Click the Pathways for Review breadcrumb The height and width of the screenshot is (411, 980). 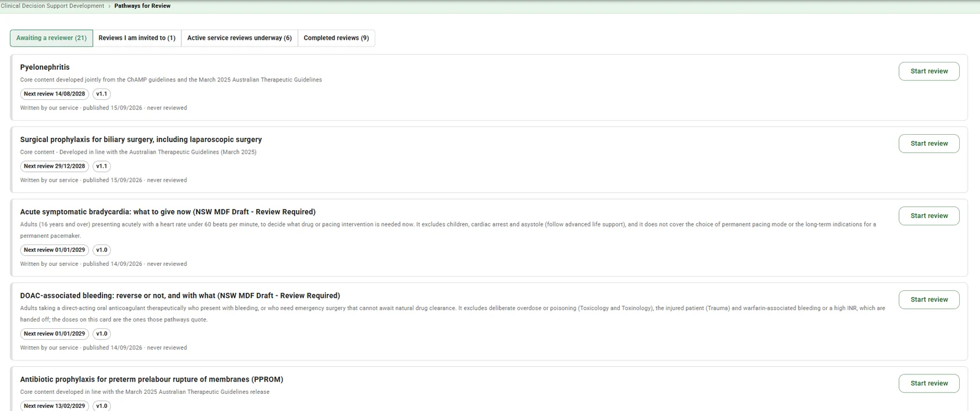[143, 6]
